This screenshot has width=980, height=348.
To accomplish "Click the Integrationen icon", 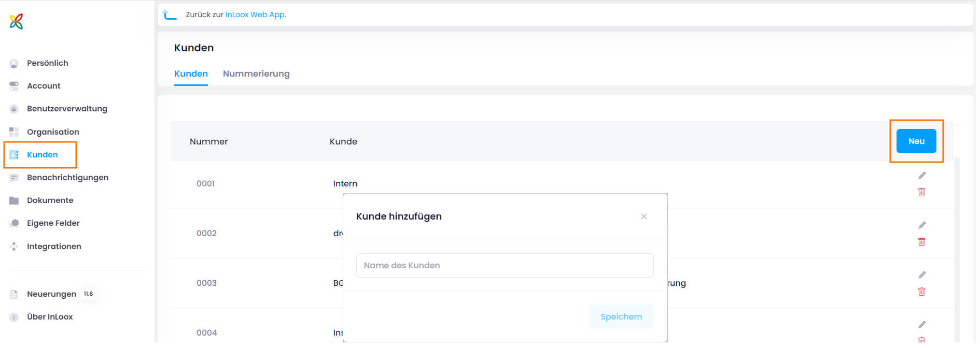I will (14, 247).
